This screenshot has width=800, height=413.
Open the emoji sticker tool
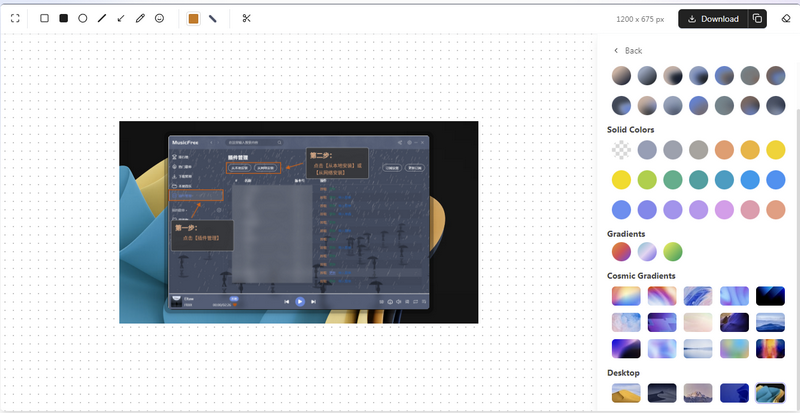(160, 18)
